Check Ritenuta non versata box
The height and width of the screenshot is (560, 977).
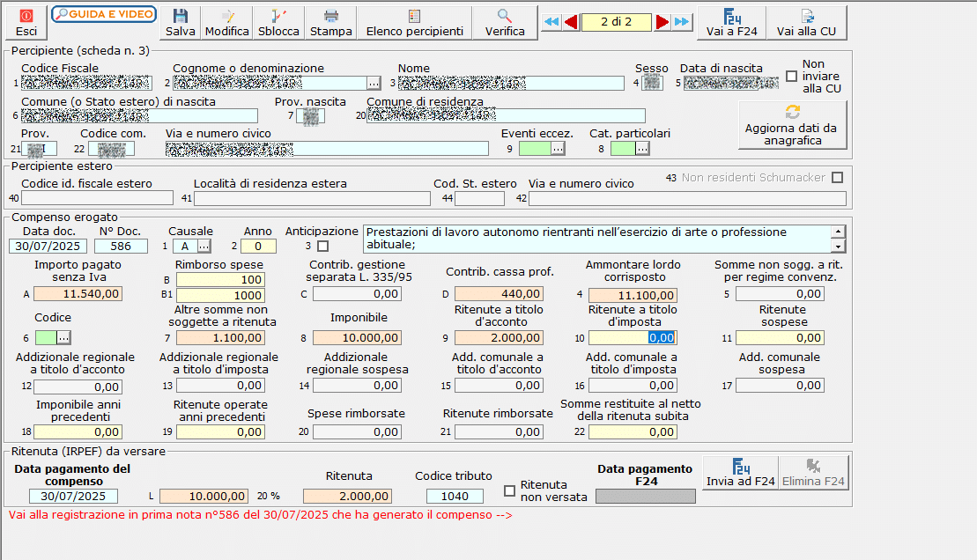tap(509, 490)
